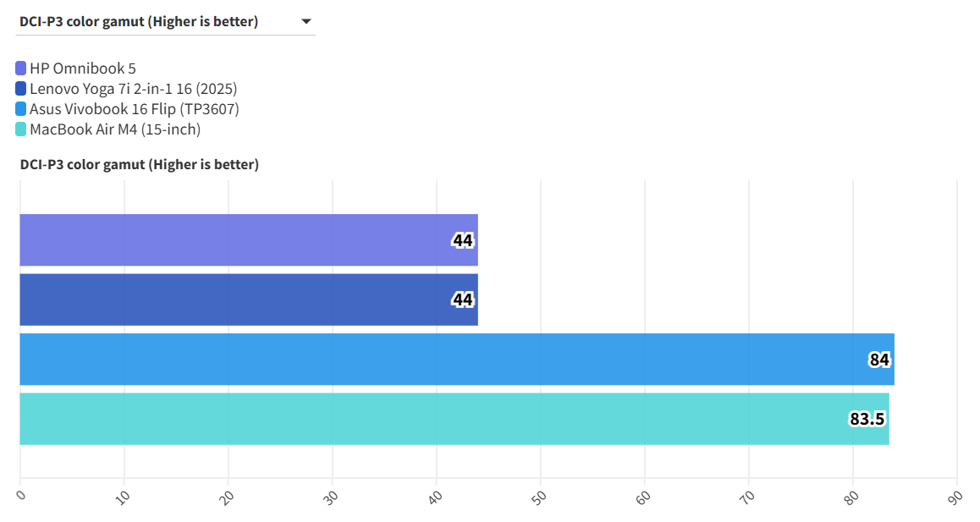Toggle Asus Vivobook 16 Flip (TP3607) label
The height and width of the screenshot is (522, 980).
(x=134, y=109)
